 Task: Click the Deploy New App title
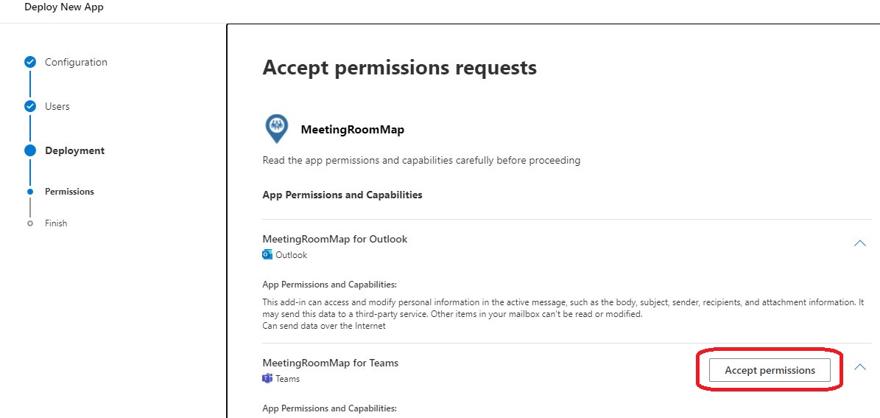pos(64,7)
